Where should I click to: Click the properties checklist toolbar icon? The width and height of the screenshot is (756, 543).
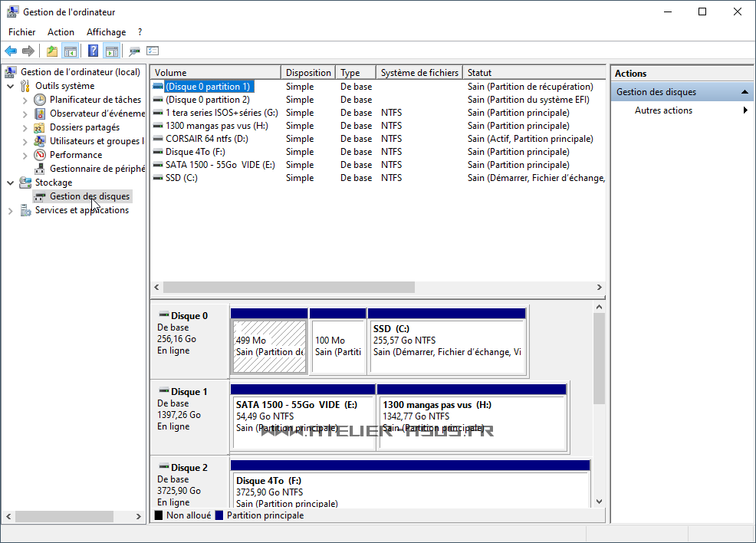153,51
